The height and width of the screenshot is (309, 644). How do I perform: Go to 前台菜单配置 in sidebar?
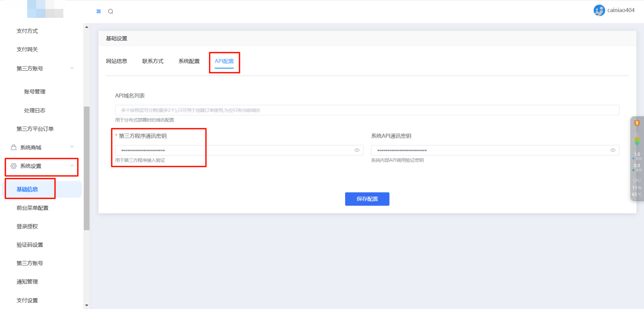pos(32,208)
